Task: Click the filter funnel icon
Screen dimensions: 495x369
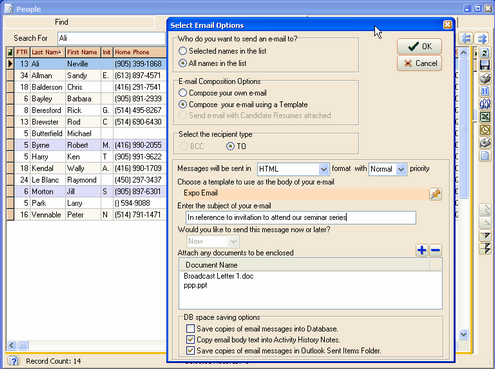Action: (485, 236)
